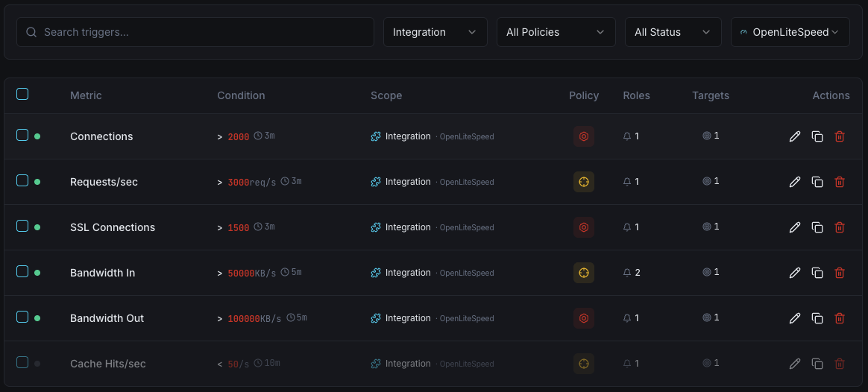This screenshot has width=868, height=392.
Task: Click the 100000KB/s condition value
Action: coord(254,318)
